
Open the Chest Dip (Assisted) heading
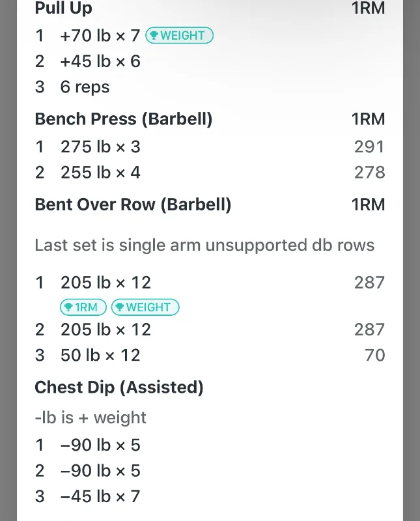pyautogui.click(x=119, y=387)
